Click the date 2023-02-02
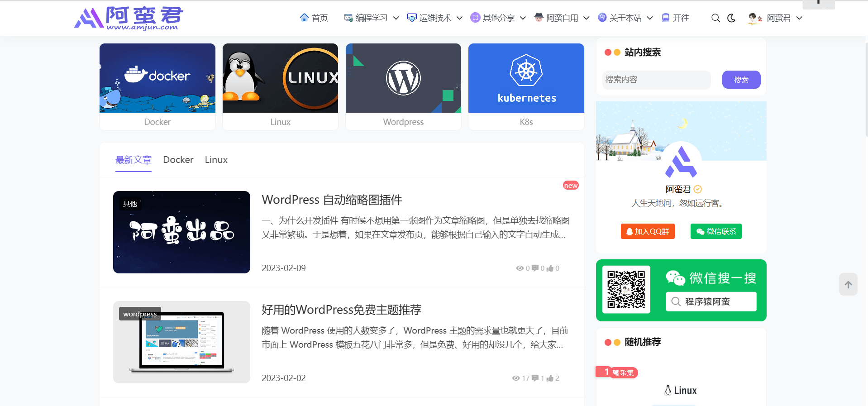 (x=284, y=378)
